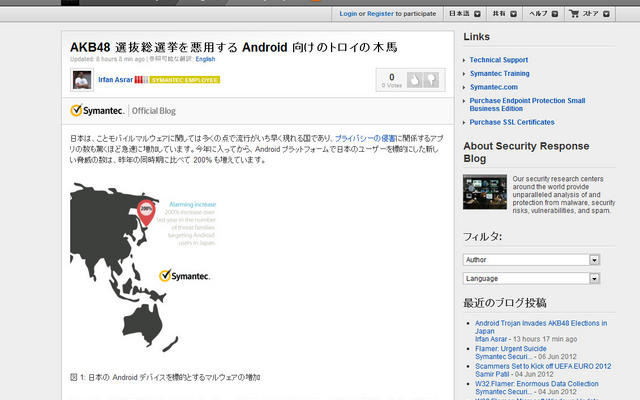The height and width of the screenshot is (400, 640).
Task: Click the Symantec logo in blog header
Action: tap(97, 111)
